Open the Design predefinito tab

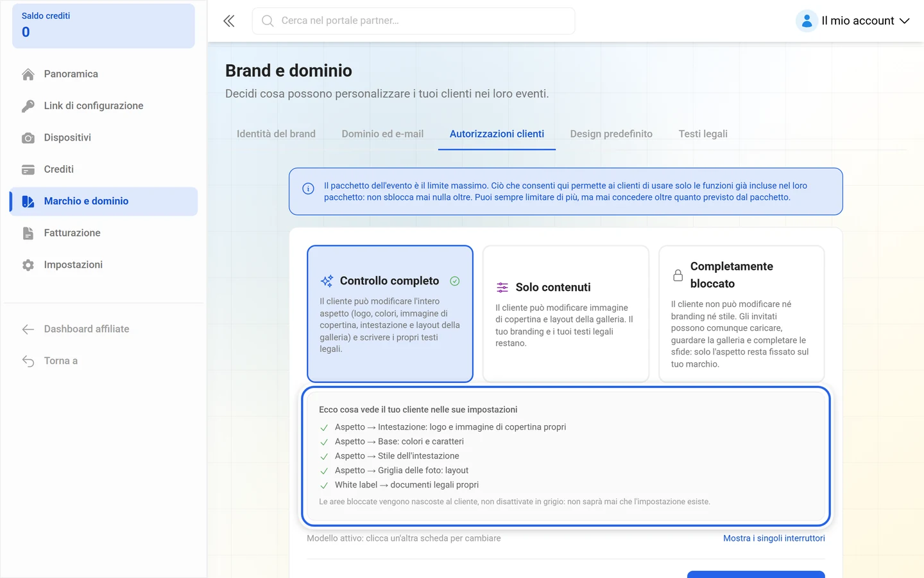(612, 134)
